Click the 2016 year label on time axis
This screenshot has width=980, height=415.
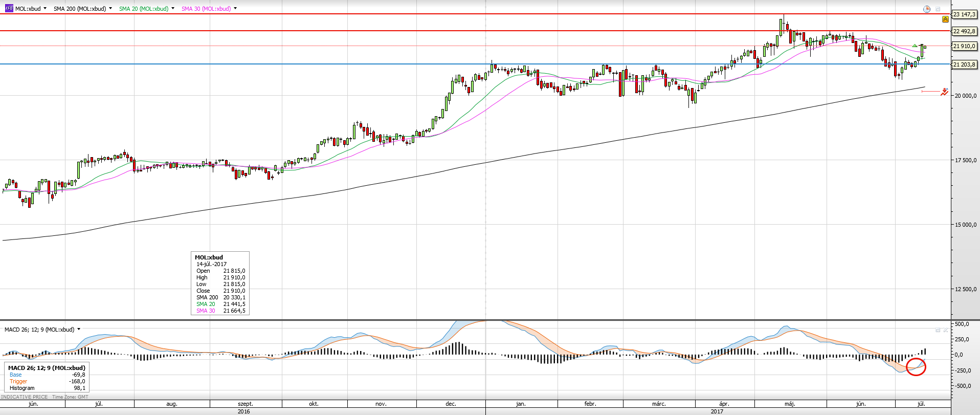click(x=244, y=411)
